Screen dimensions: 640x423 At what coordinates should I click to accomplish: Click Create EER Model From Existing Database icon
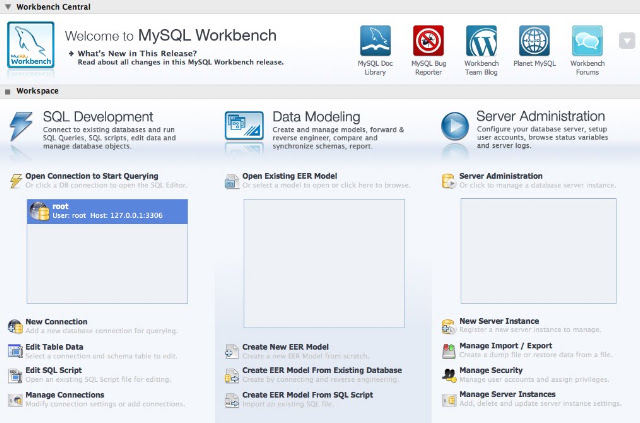point(232,376)
